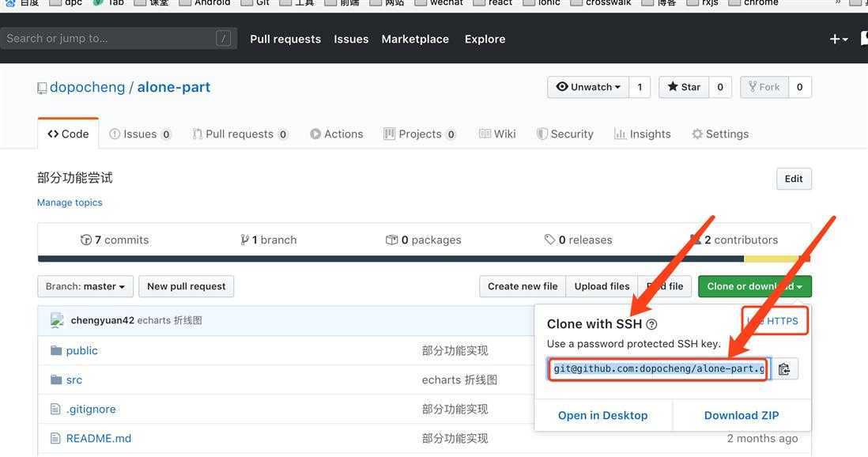
Task: Click the dopocheng owner link
Action: (88, 88)
